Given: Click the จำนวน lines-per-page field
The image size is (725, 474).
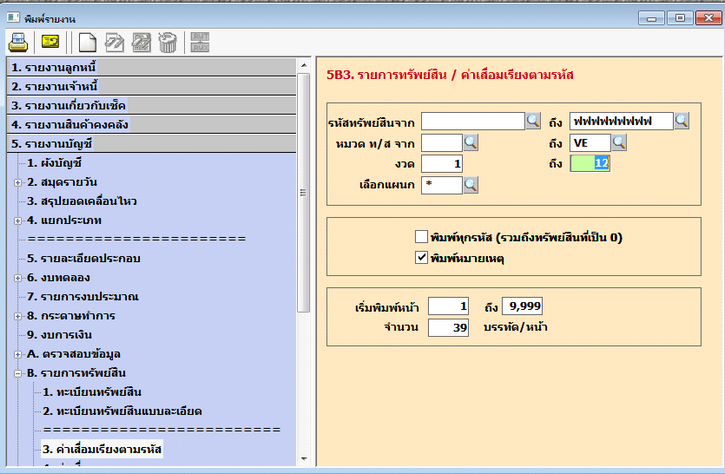Looking at the screenshot, I should coord(446,327).
